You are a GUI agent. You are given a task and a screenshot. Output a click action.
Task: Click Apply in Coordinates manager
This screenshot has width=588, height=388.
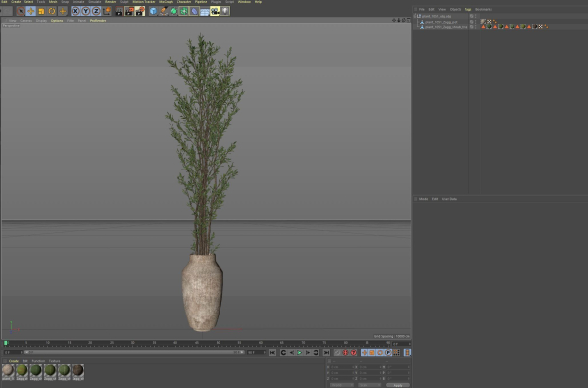click(398, 385)
